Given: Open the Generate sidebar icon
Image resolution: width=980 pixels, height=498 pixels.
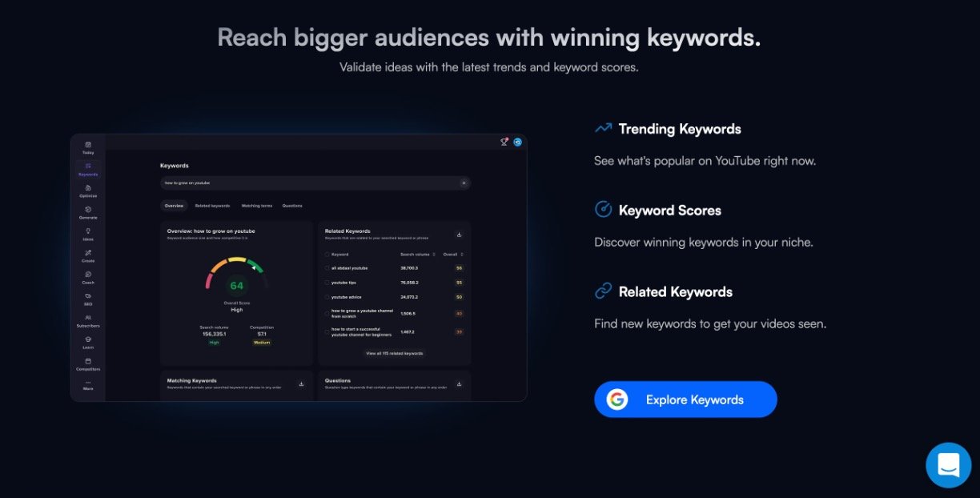Looking at the screenshot, I should [x=87, y=211].
